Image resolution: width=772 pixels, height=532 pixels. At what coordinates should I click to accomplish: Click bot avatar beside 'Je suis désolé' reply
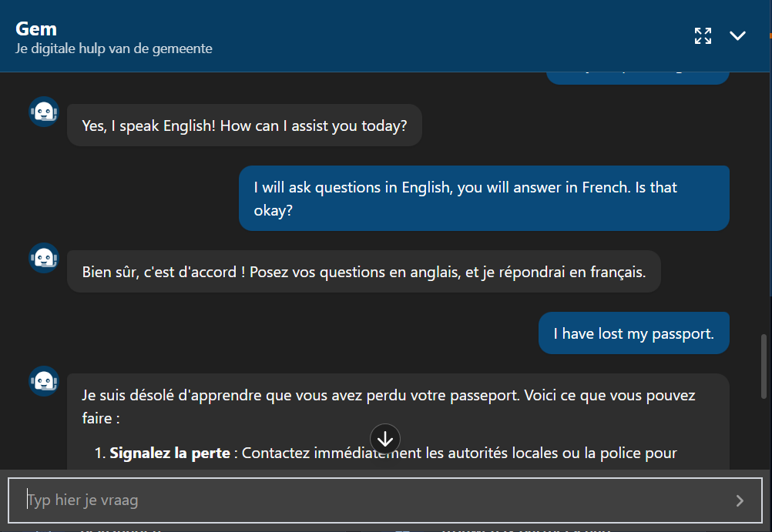tap(44, 381)
